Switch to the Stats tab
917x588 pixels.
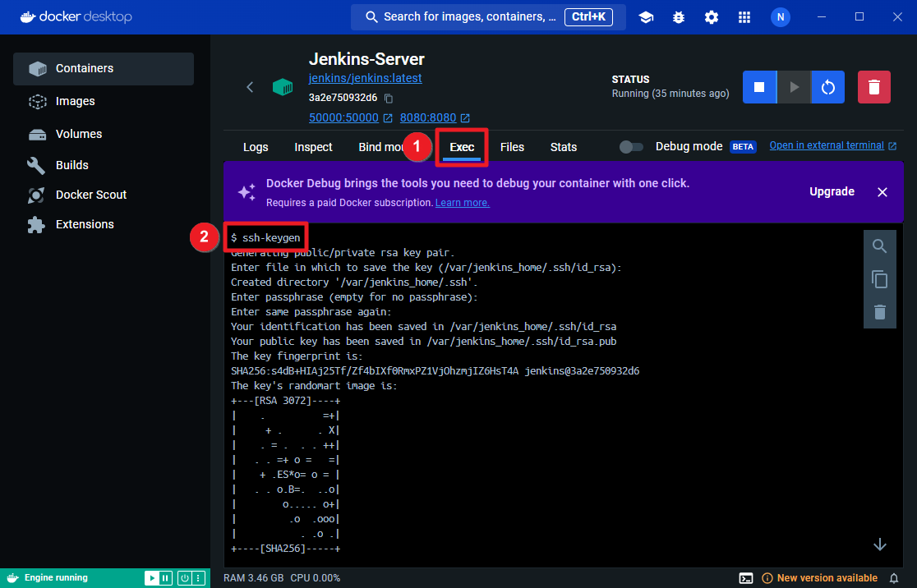[563, 147]
